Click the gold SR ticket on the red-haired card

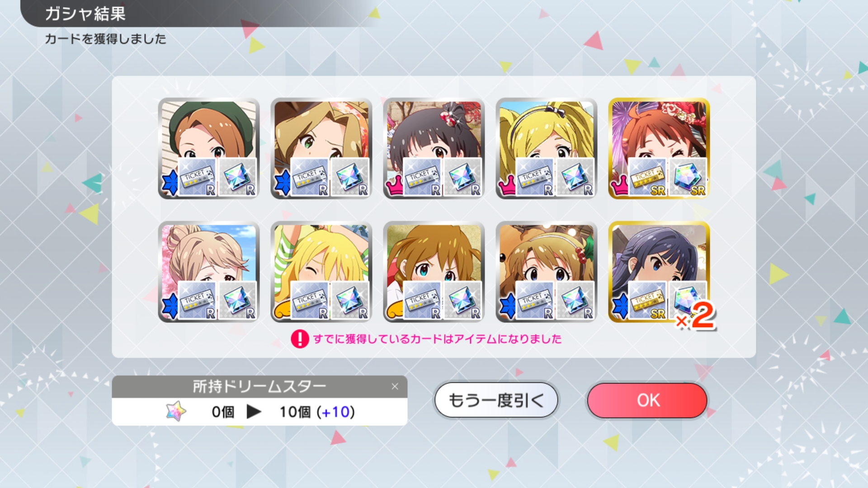pos(647,177)
